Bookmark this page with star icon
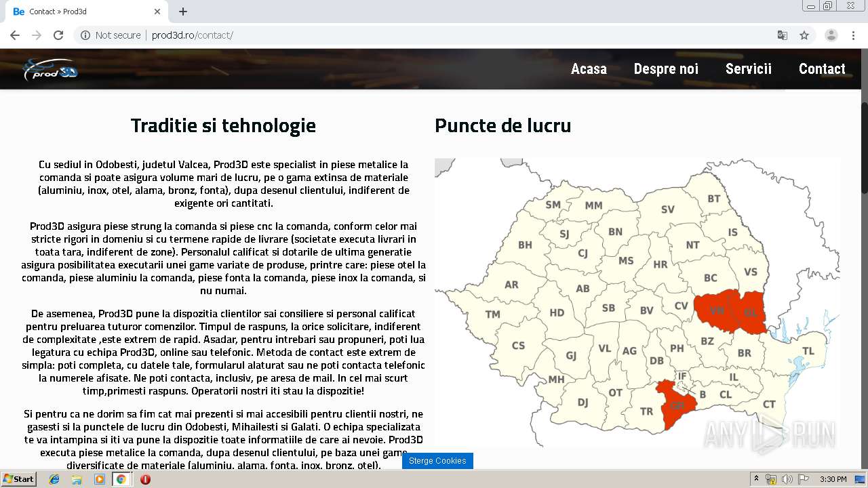This screenshot has height=488, width=868. click(x=804, y=35)
